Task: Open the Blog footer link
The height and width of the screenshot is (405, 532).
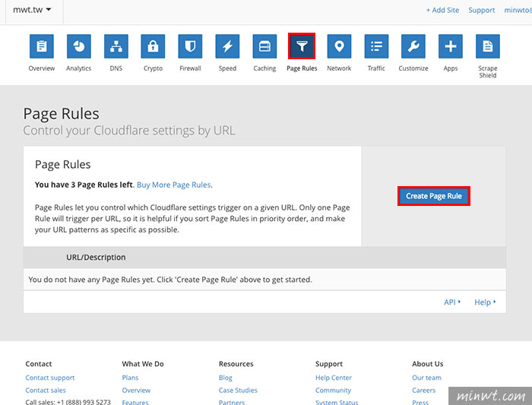Action: (225, 378)
